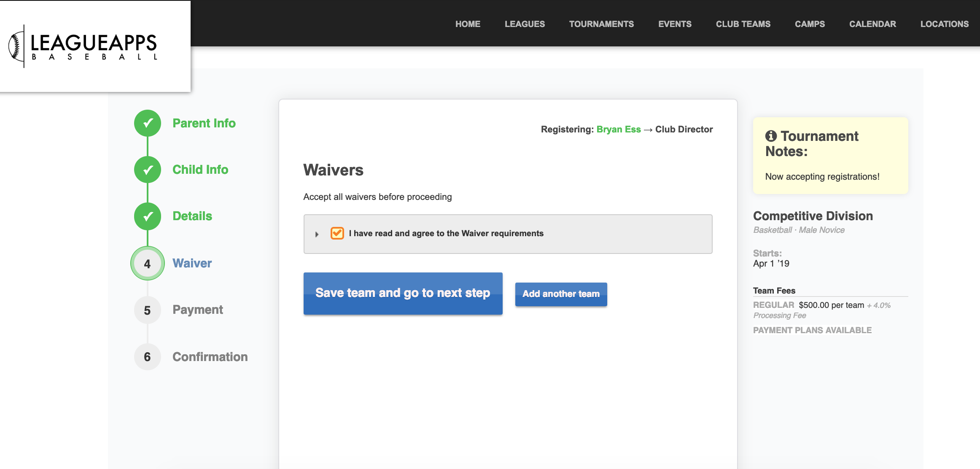Click the Tournament Notes heading
The height and width of the screenshot is (469, 980).
point(812,144)
